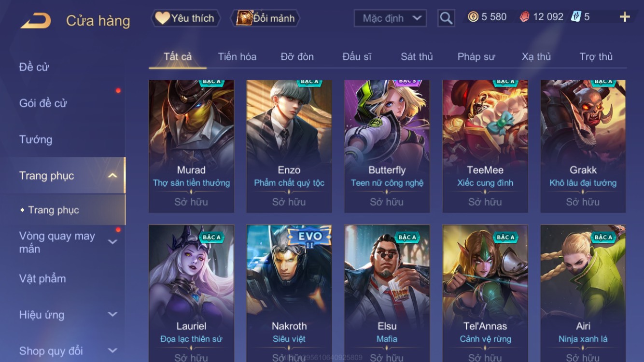Expand the Hiệu ứng sidebar section
Image resolution: width=644 pixels, height=362 pixels.
112,315
